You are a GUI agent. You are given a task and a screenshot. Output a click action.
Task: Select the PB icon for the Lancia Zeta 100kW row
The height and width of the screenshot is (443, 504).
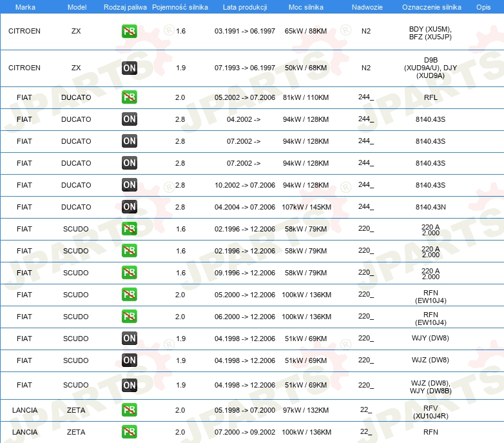click(130, 432)
